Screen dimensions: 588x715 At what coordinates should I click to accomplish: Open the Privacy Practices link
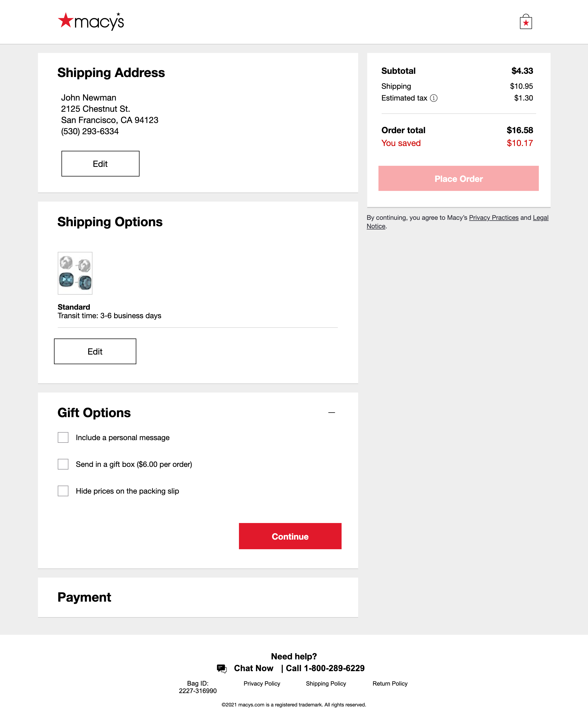coord(494,218)
